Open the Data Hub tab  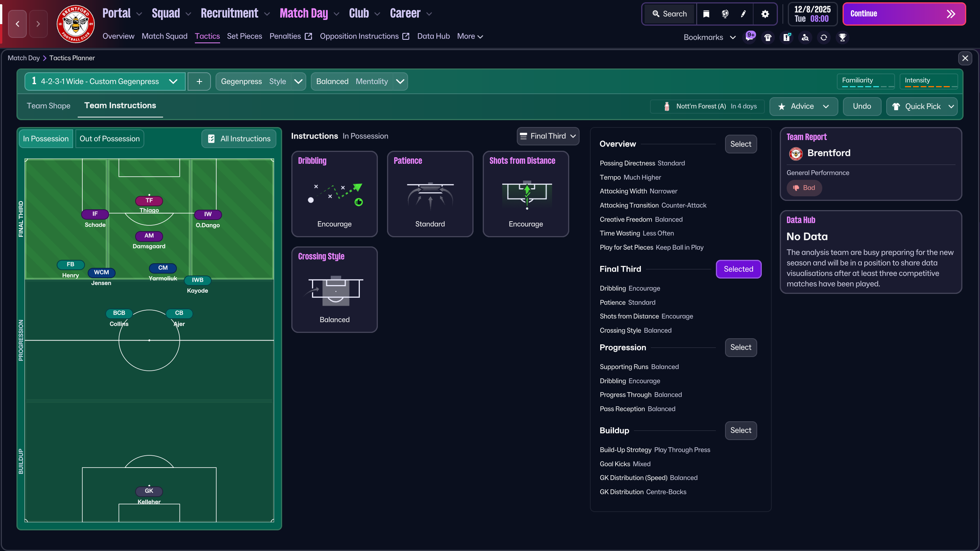[x=433, y=36]
